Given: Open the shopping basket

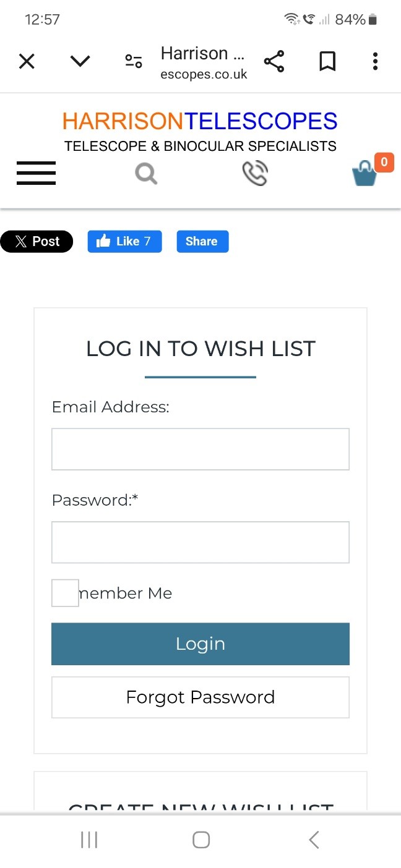Looking at the screenshot, I should [x=365, y=174].
